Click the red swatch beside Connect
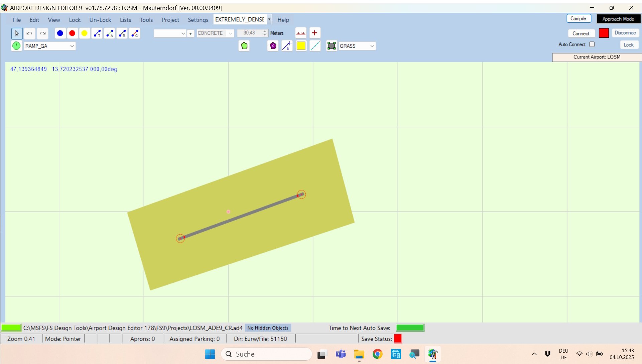Viewport: 642px width, 364px height. click(x=604, y=33)
